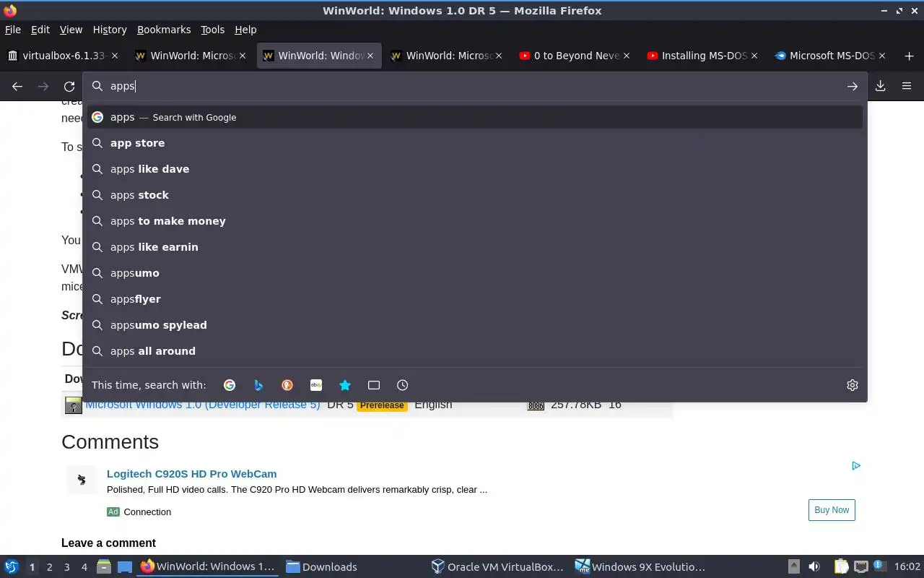The height and width of the screenshot is (578, 924).
Task: Open a new tab with the plus button
Action: (x=909, y=56)
